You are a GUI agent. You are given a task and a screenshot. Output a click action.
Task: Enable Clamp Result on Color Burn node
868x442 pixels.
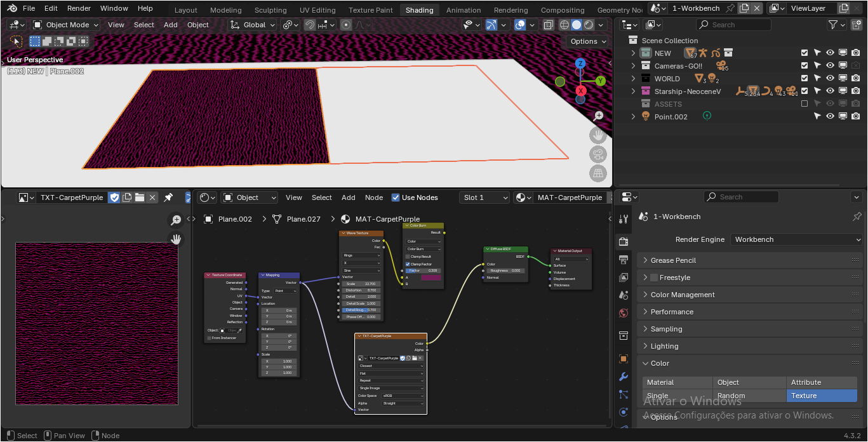408,257
